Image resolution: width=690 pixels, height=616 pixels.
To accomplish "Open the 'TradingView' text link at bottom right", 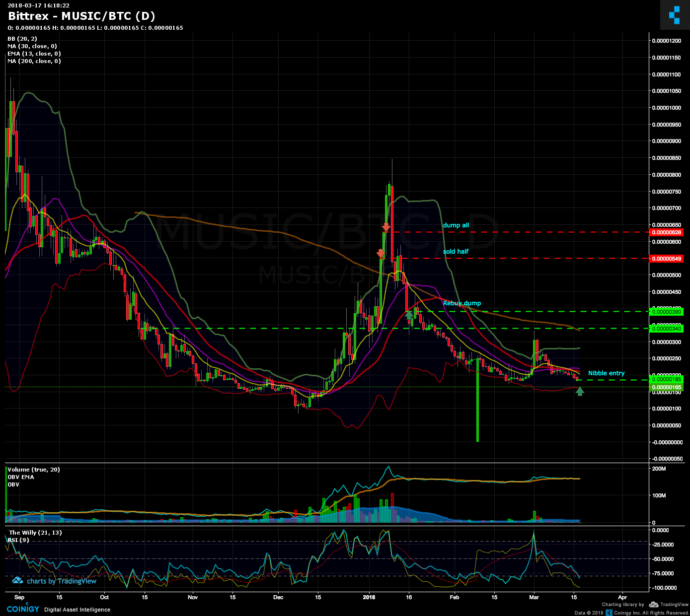I will click(674, 605).
